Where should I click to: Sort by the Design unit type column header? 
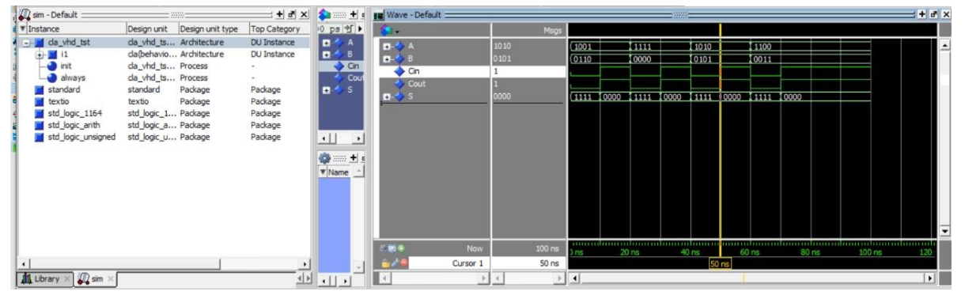point(213,28)
